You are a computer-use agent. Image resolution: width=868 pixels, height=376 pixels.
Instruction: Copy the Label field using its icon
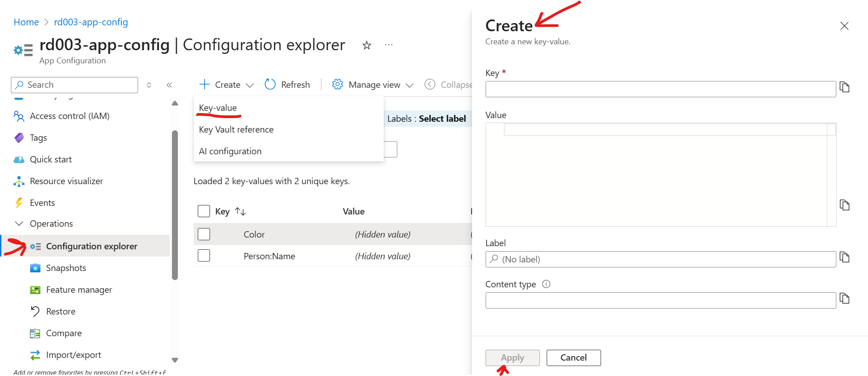[x=844, y=257]
